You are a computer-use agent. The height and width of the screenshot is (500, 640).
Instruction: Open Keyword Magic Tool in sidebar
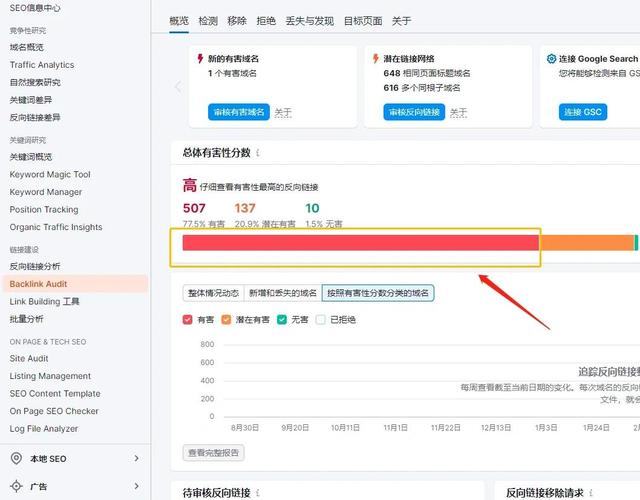point(50,174)
